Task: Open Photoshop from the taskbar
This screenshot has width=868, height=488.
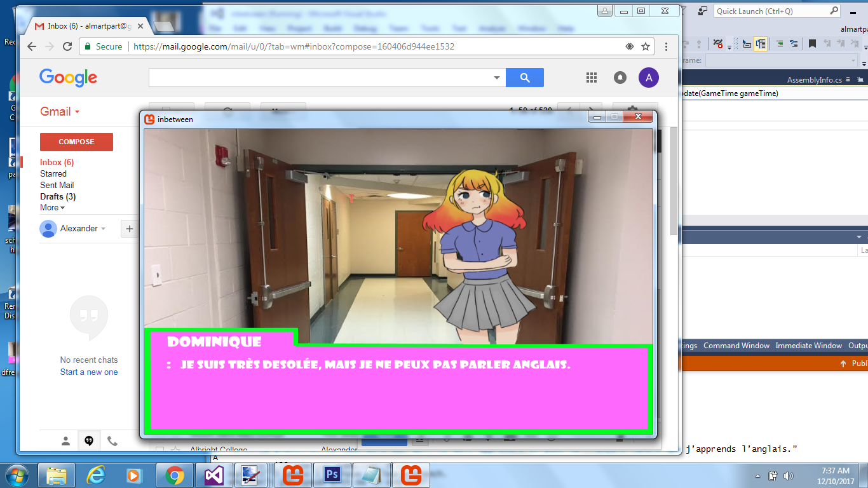Action: pos(332,475)
